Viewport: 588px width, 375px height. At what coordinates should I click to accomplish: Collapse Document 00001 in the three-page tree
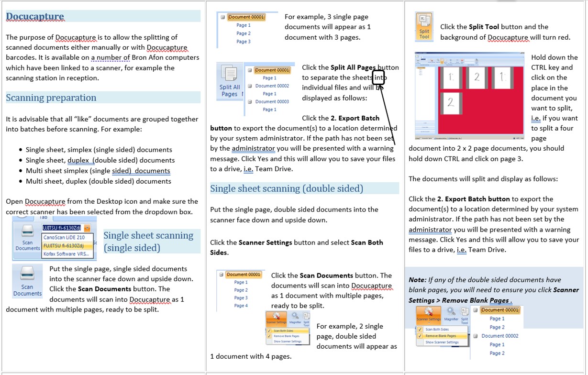point(223,17)
